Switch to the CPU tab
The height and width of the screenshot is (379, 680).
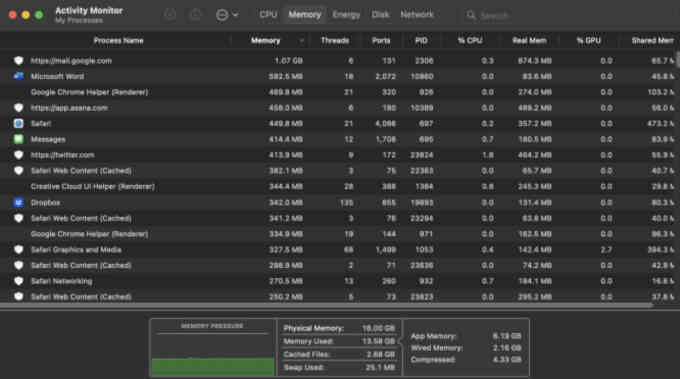pos(268,15)
